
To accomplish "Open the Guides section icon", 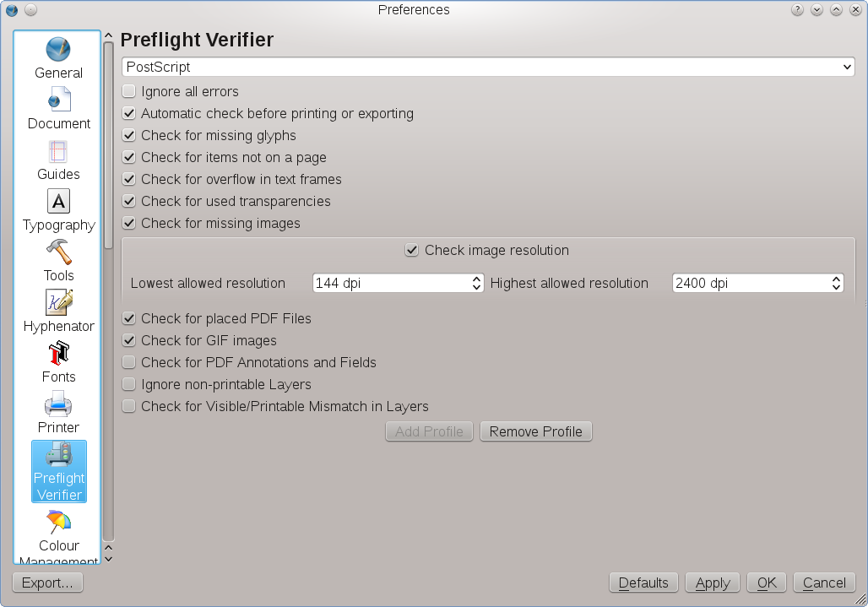I will point(58,151).
